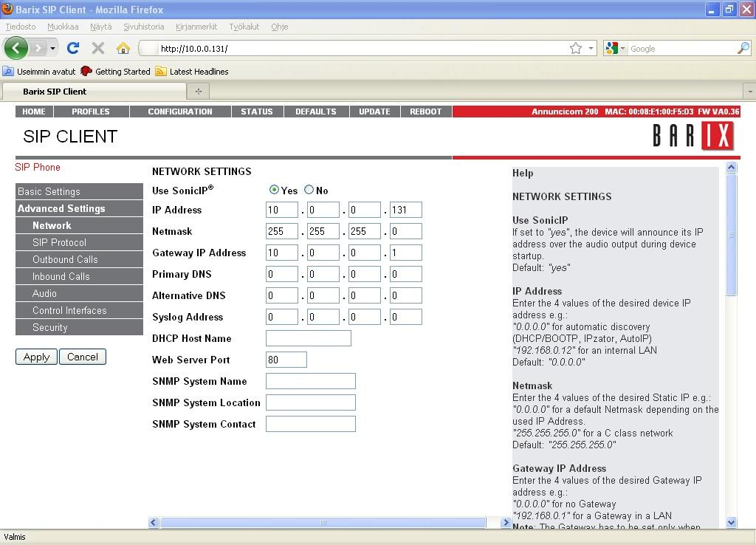Click the horizontal scroll right arrow
Image resolution: width=756 pixels, height=545 pixels.
[x=505, y=522]
